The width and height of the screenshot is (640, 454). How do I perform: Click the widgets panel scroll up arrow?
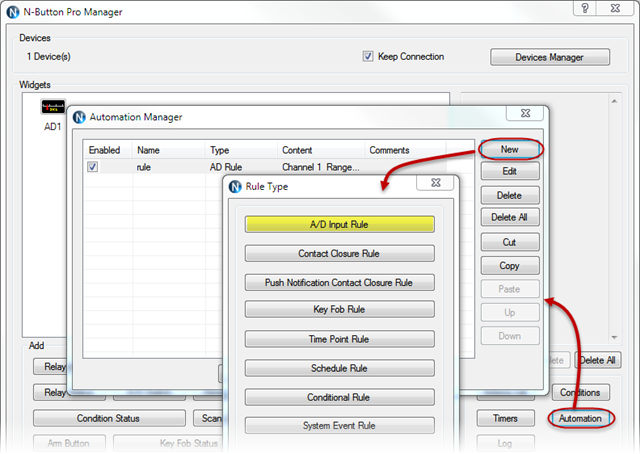614,101
